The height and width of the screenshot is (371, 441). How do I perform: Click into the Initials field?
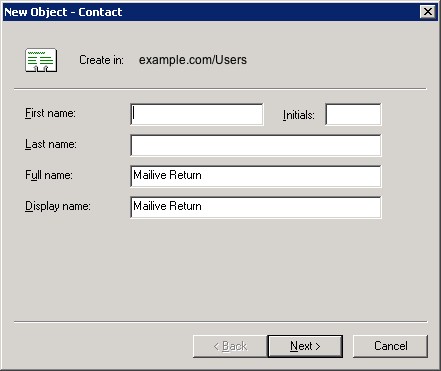pyautogui.click(x=353, y=114)
